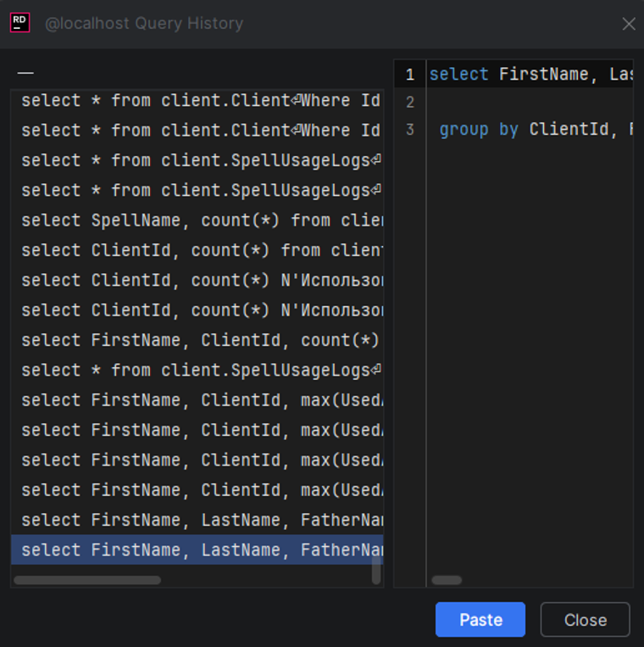Click line number 2 in preview gutter
The image size is (644, 647).
click(x=410, y=102)
